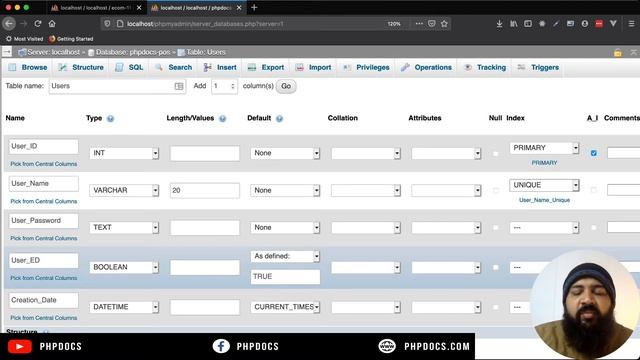
Task: Toggle Null checkbox for User_ID
Action: pos(496,153)
